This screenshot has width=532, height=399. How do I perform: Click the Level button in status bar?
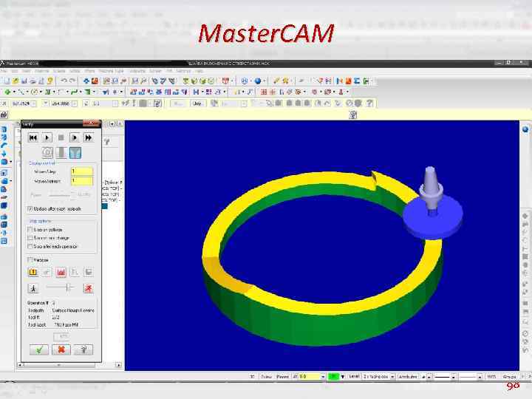tap(354, 377)
